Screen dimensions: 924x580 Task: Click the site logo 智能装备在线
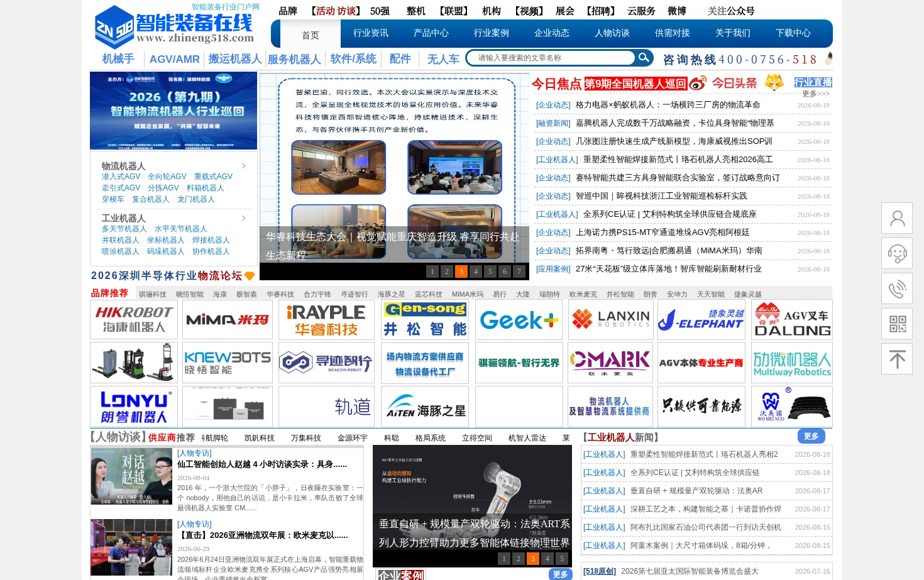tap(175, 26)
